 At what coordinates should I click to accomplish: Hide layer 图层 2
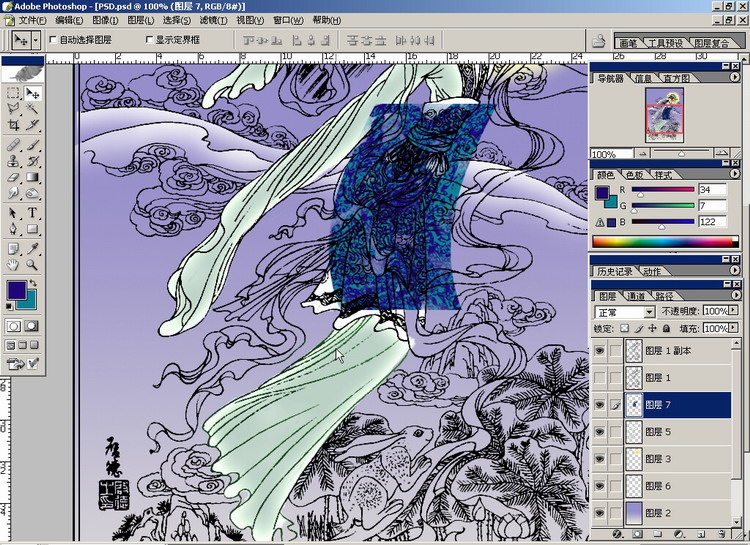coord(599,513)
